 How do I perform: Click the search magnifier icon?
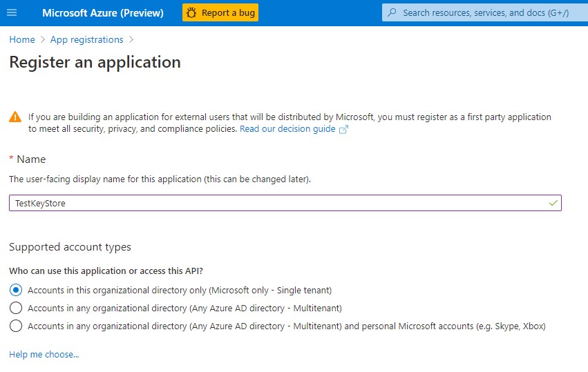click(x=392, y=12)
